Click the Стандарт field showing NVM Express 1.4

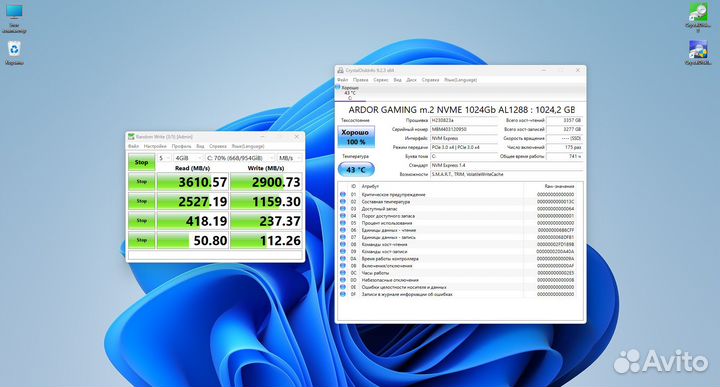point(506,165)
